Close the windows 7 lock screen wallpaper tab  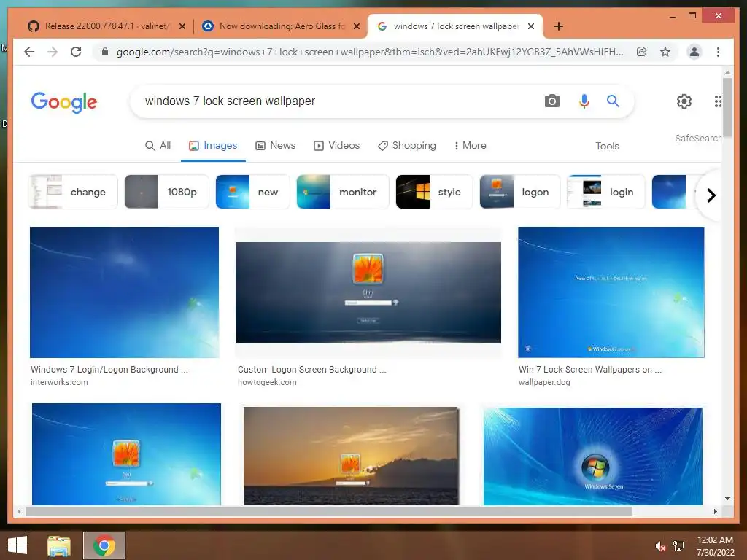tap(531, 26)
